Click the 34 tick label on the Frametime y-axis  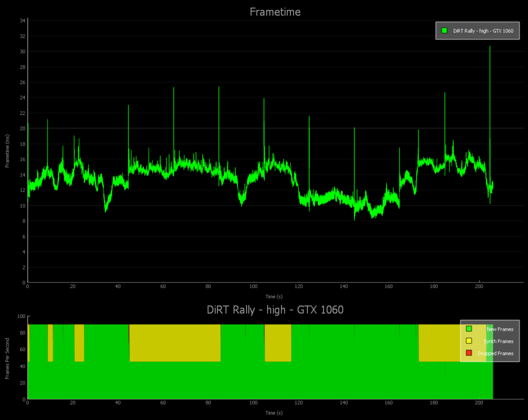22,21
